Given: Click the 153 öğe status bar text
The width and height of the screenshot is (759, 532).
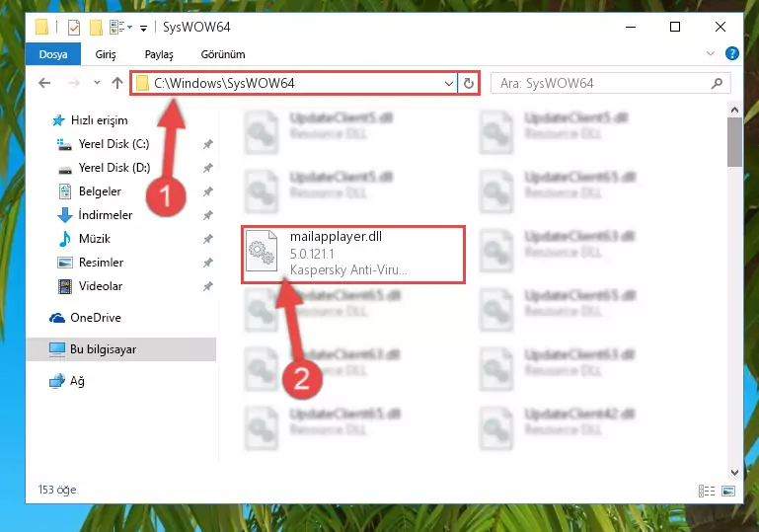Looking at the screenshot, I should 57,490.
